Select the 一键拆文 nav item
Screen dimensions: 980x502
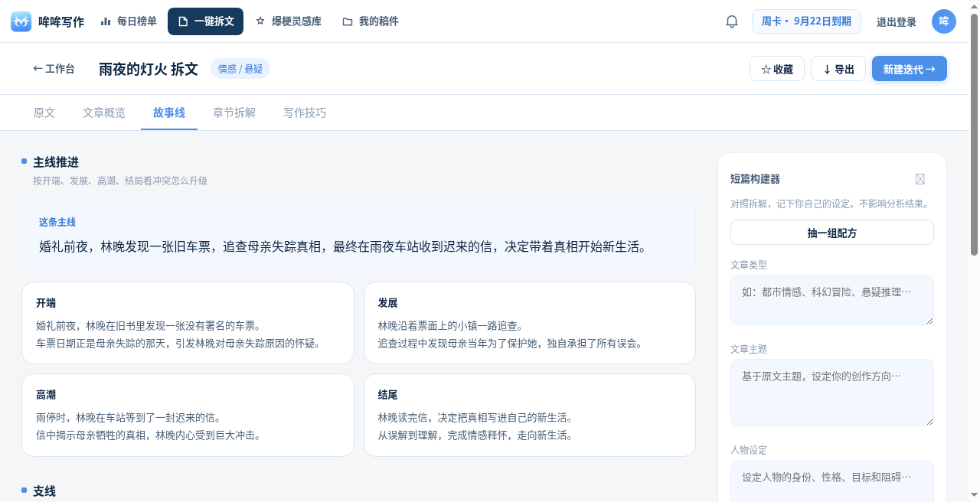pyautogui.click(x=205, y=21)
